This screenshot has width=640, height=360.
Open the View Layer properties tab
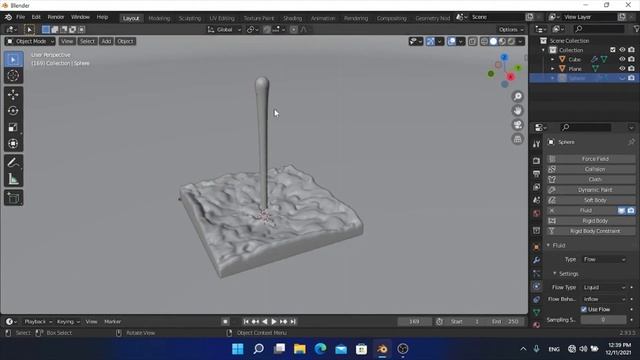click(536, 187)
